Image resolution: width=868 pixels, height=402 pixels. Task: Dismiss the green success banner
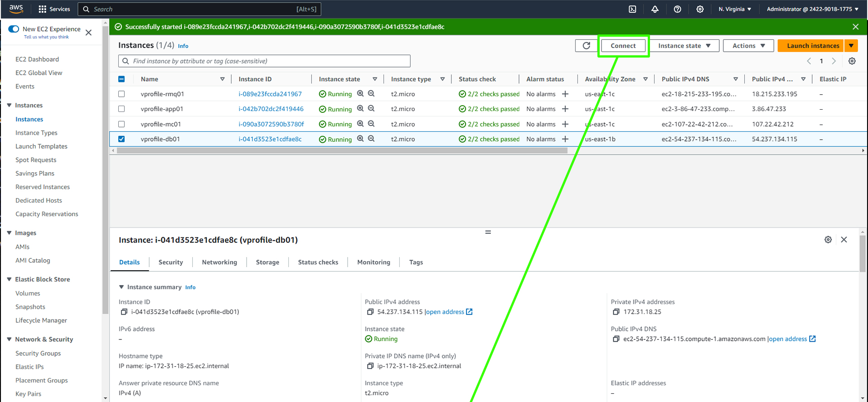[x=856, y=27]
